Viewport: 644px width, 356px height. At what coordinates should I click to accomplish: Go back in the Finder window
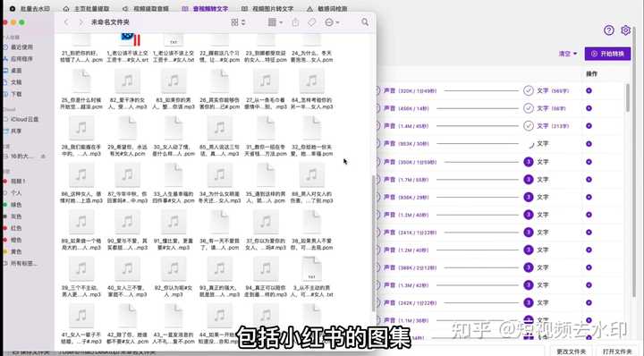coord(66,22)
